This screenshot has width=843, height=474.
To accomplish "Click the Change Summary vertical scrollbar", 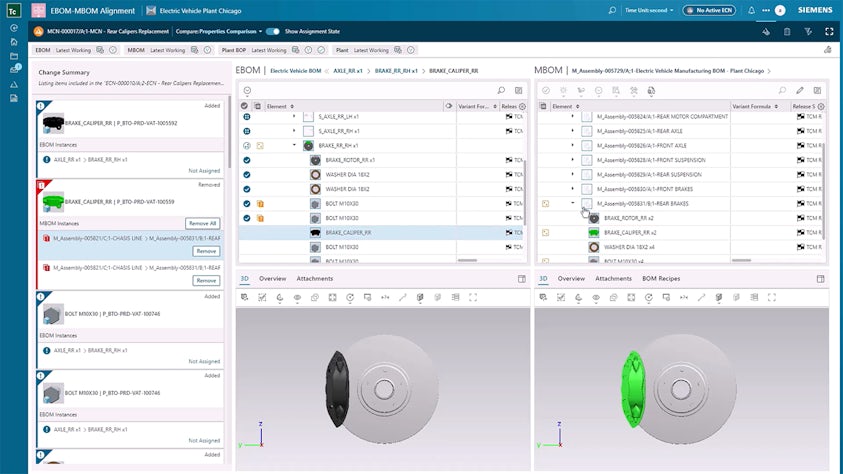I will pos(230,133).
